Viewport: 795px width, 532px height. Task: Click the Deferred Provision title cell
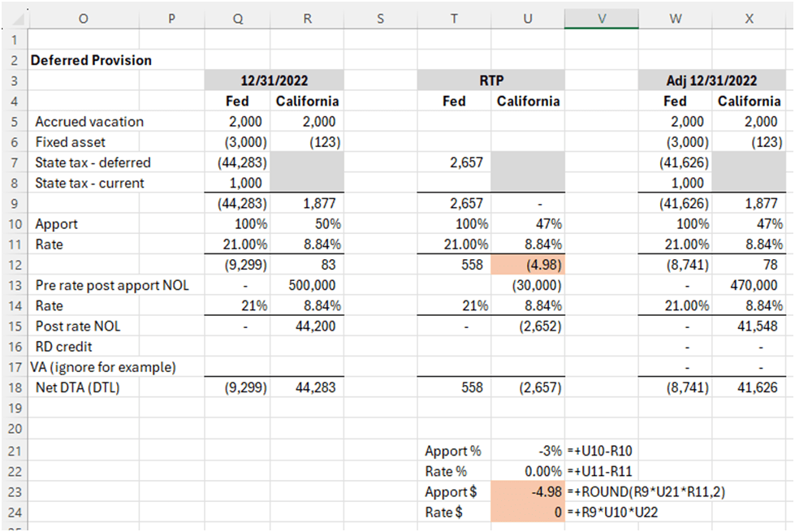click(91, 60)
